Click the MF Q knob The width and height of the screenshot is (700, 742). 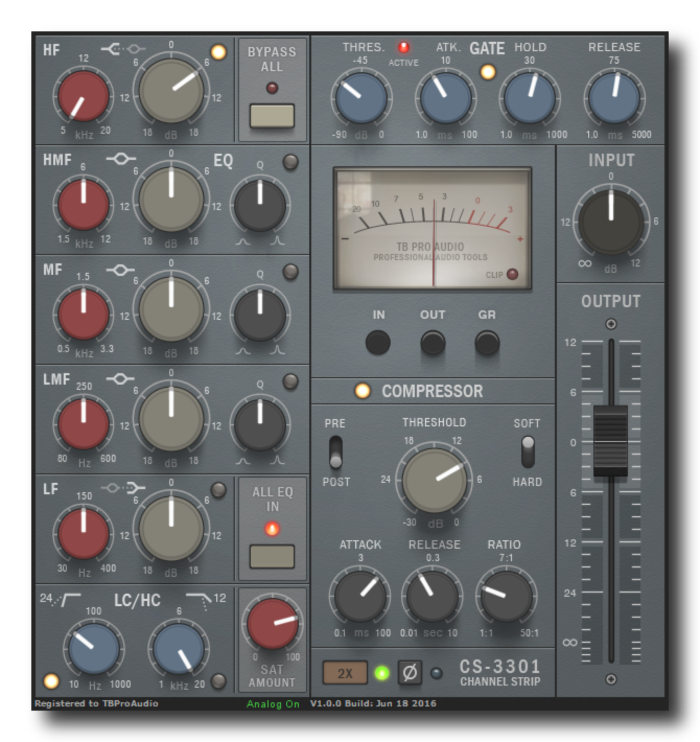(260, 315)
